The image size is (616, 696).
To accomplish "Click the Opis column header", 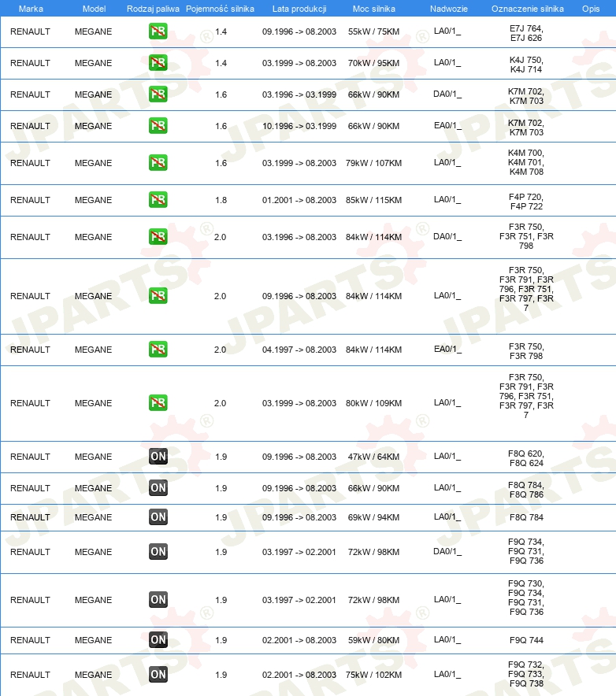I will 591,9.
